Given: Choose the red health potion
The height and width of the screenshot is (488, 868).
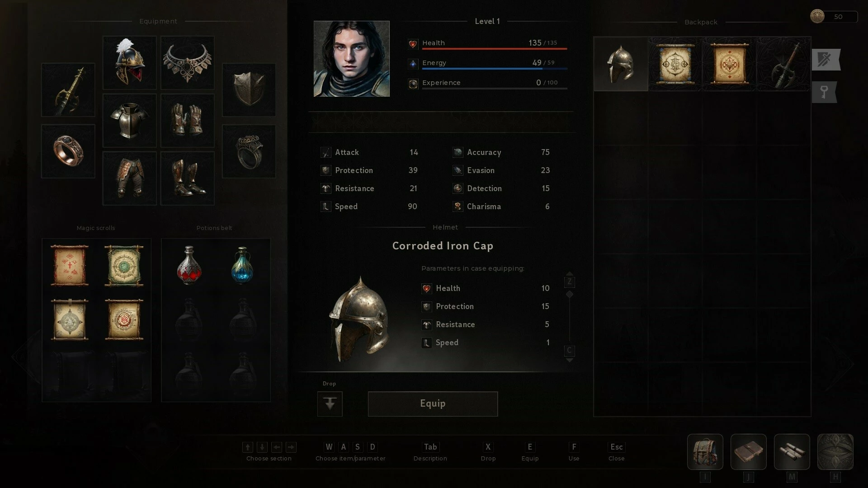Looking at the screenshot, I should (189, 266).
